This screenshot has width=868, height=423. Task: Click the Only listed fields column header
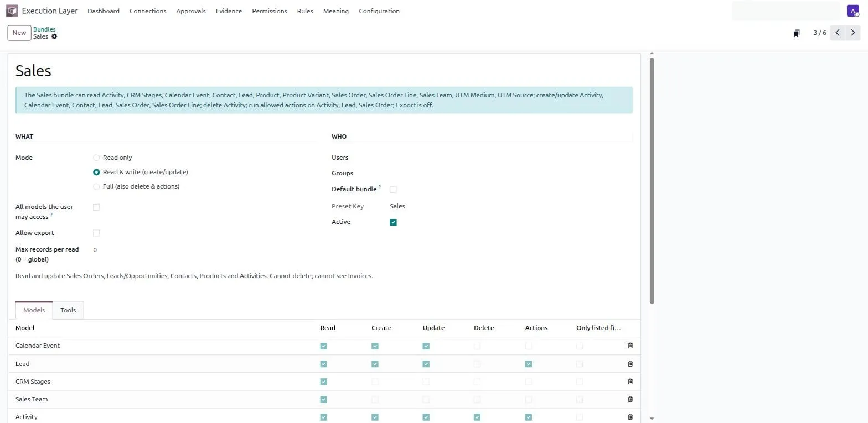tap(598, 328)
